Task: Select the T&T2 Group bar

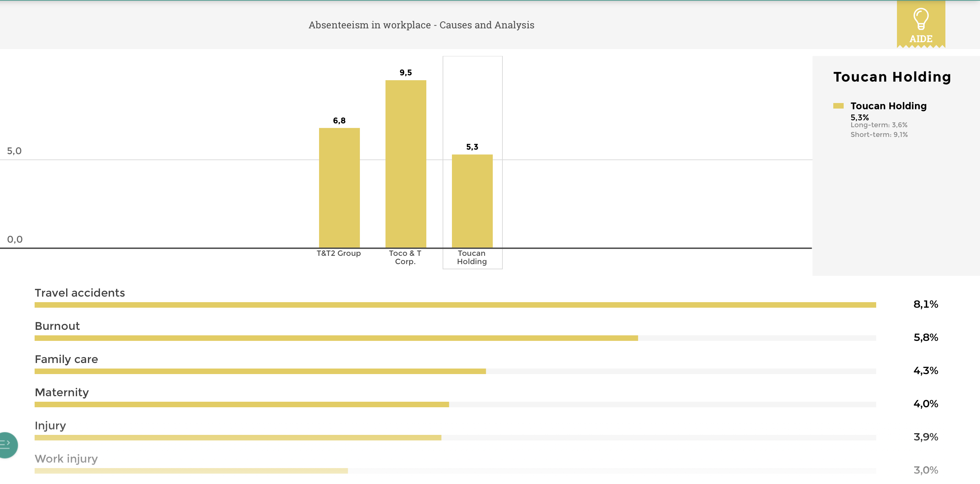Action: click(339, 188)
